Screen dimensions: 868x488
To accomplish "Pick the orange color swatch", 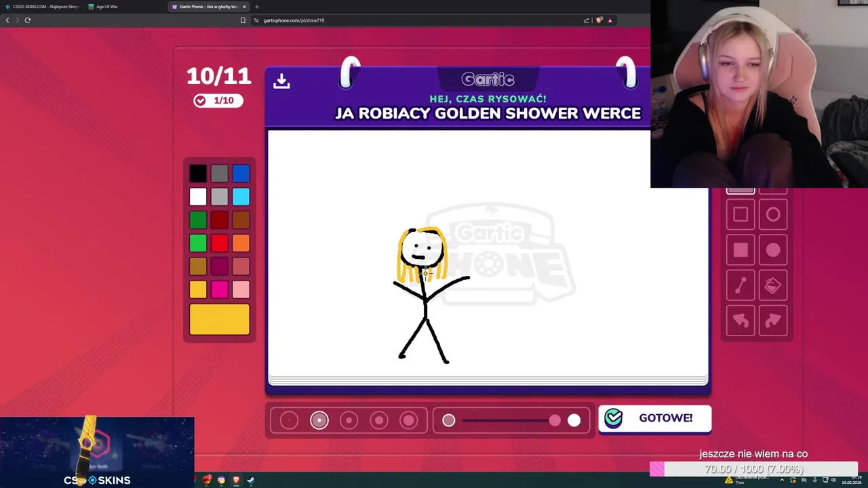I will pos(241,243).
